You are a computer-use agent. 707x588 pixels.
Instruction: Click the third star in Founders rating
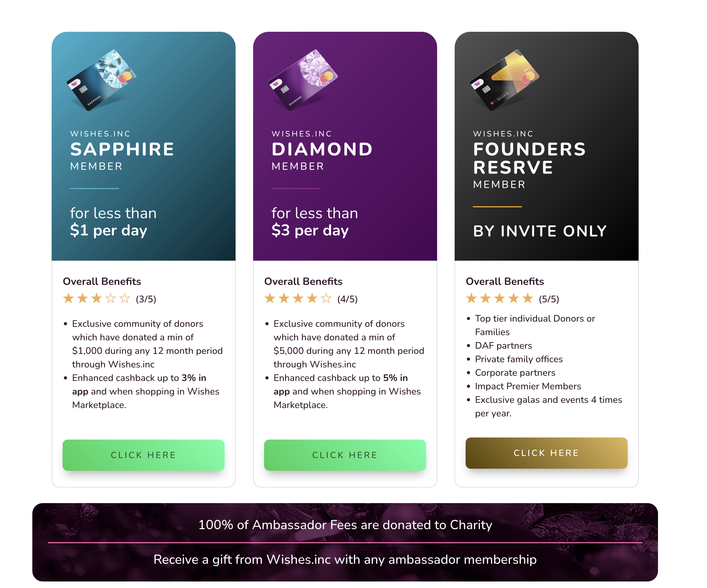click(499, 298)
